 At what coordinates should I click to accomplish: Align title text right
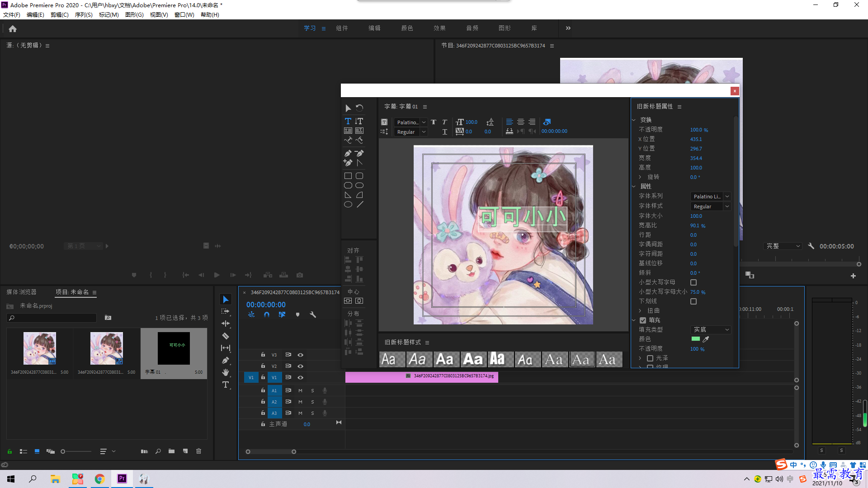pyautogui.click(x=532, y=122)
